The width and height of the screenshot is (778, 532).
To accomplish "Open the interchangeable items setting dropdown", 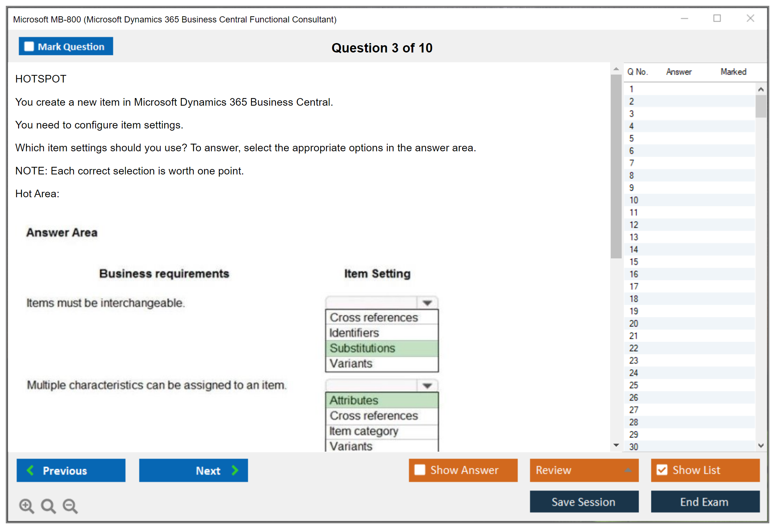I will (x=427, y=303).
